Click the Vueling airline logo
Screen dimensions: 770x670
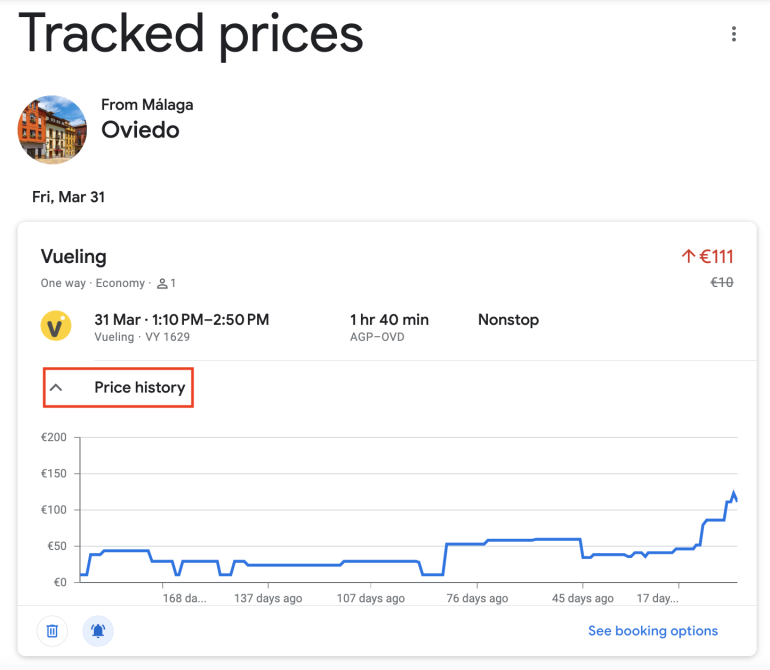[x=55, y=326]
